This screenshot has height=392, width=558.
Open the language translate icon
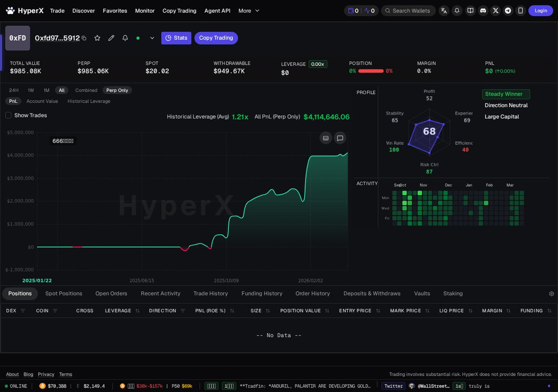(x=444, y=11)
